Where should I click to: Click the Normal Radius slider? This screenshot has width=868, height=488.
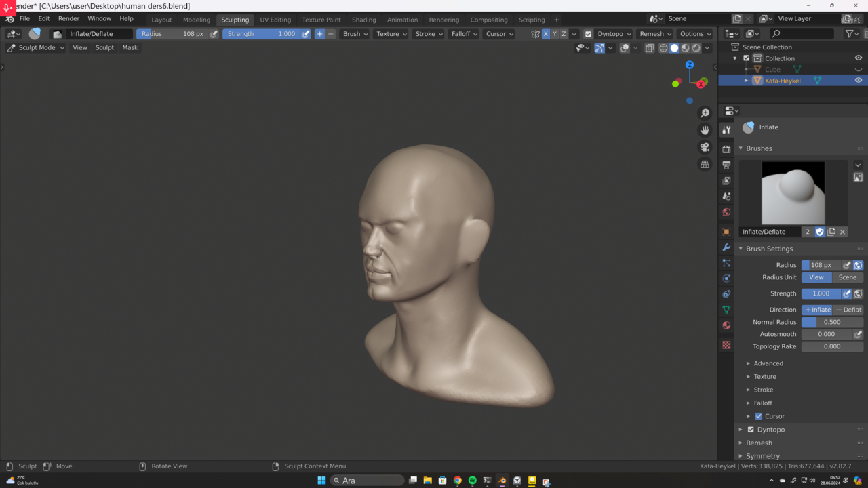[832, 322]
